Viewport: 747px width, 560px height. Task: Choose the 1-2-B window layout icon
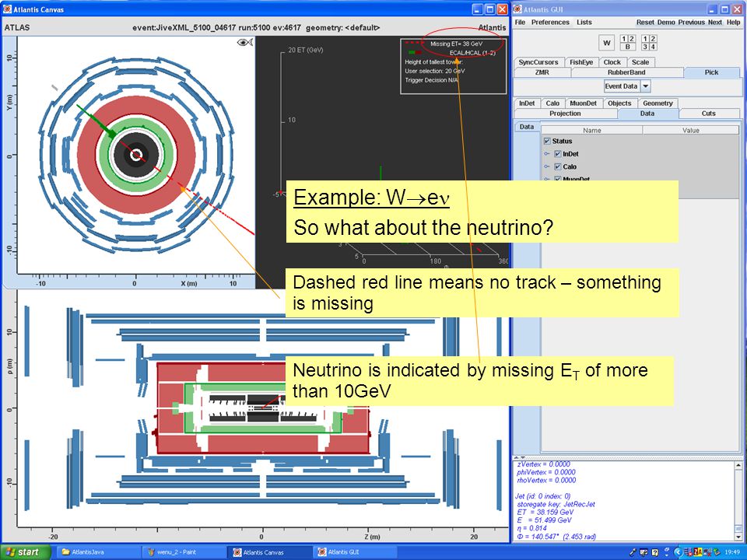coord(627,43)
